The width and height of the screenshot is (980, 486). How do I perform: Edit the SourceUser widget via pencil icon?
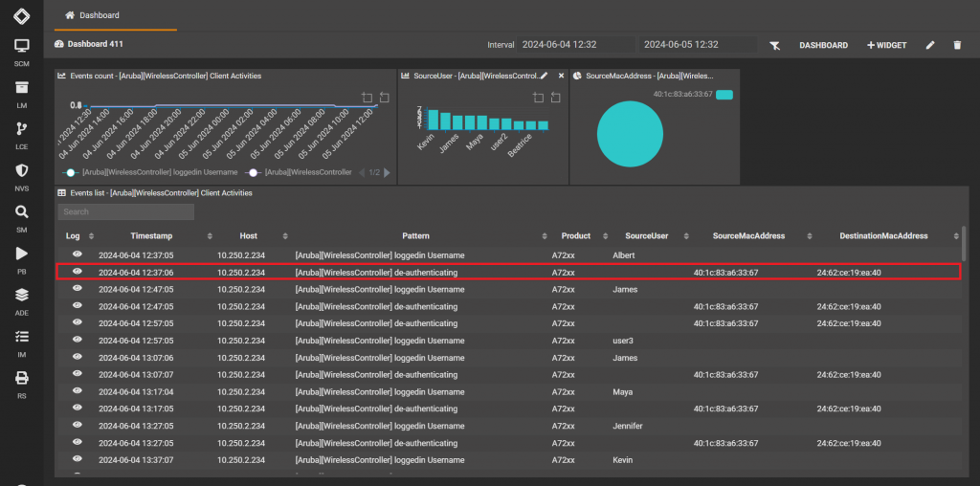544,76
